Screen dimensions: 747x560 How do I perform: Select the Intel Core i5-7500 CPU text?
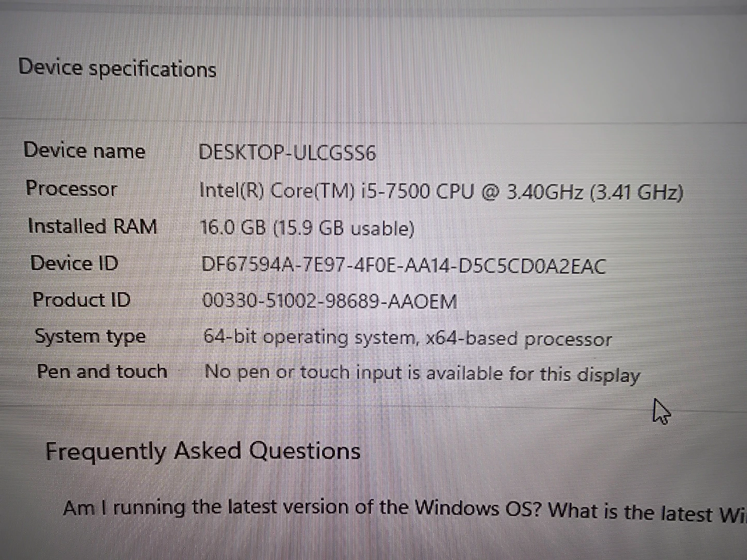click(337, 191)
